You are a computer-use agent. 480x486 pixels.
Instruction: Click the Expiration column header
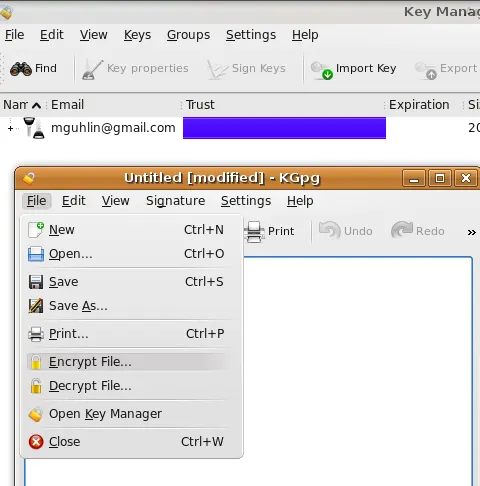419,105
